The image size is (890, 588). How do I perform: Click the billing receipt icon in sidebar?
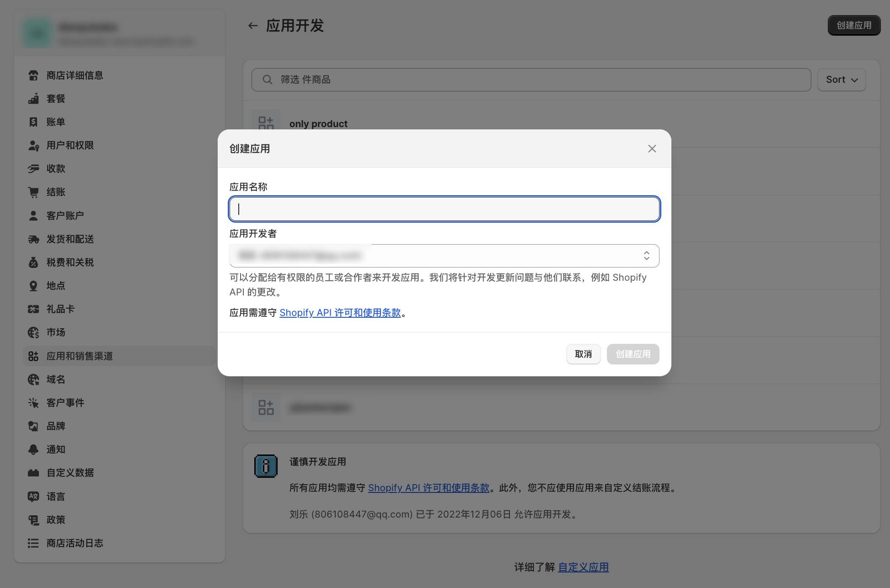click(x=33, y=122)
